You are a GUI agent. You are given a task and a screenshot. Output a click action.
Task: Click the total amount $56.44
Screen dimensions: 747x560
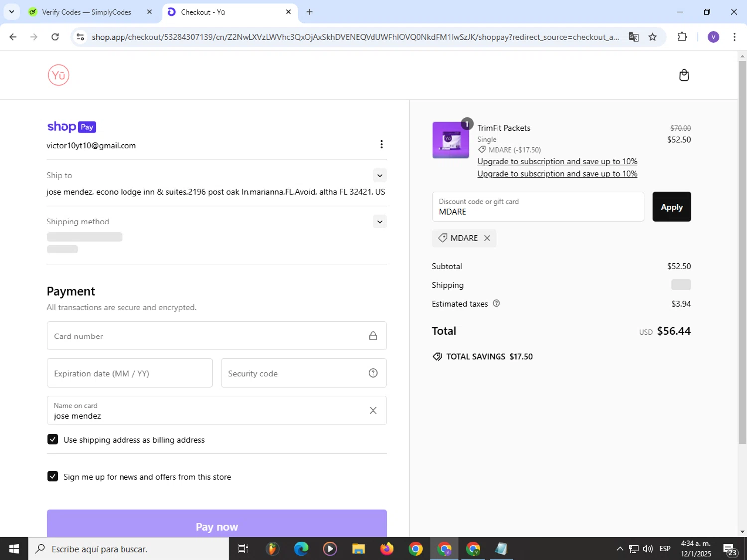[674, 331]
